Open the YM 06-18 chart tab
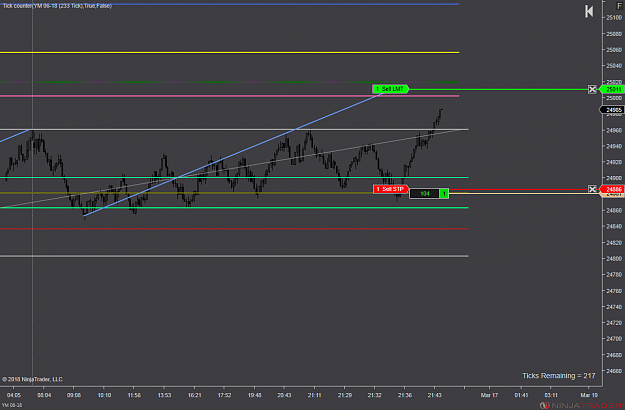Viewport: 625px width, 410px height. (x=12, y=405)
